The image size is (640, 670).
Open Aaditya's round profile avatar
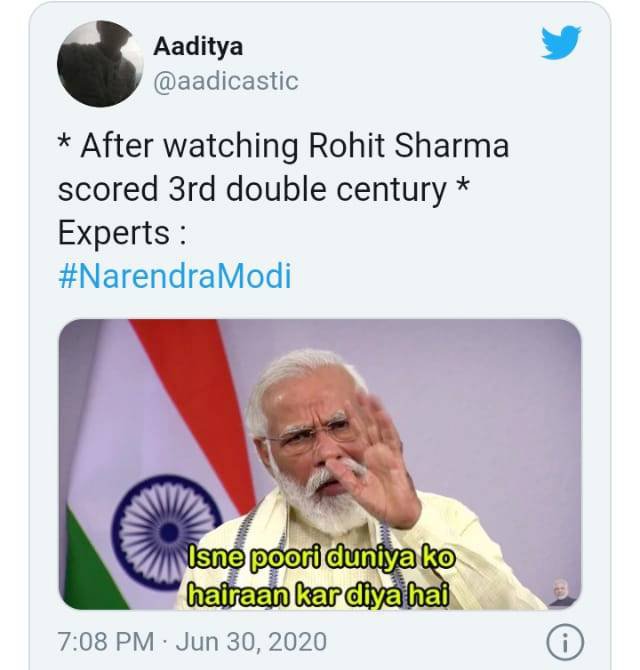[x=100, y=64]
